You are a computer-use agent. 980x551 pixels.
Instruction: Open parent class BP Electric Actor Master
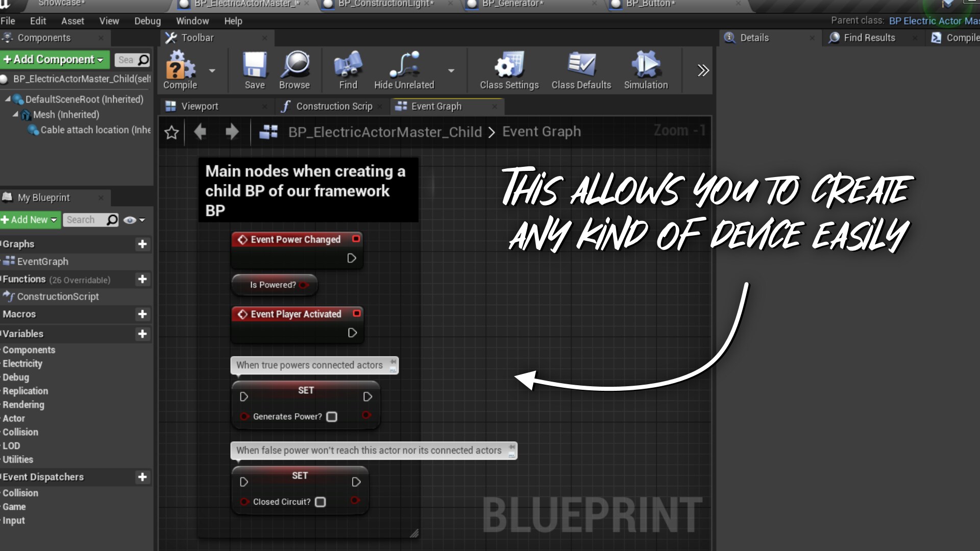[x=933, y=21]
